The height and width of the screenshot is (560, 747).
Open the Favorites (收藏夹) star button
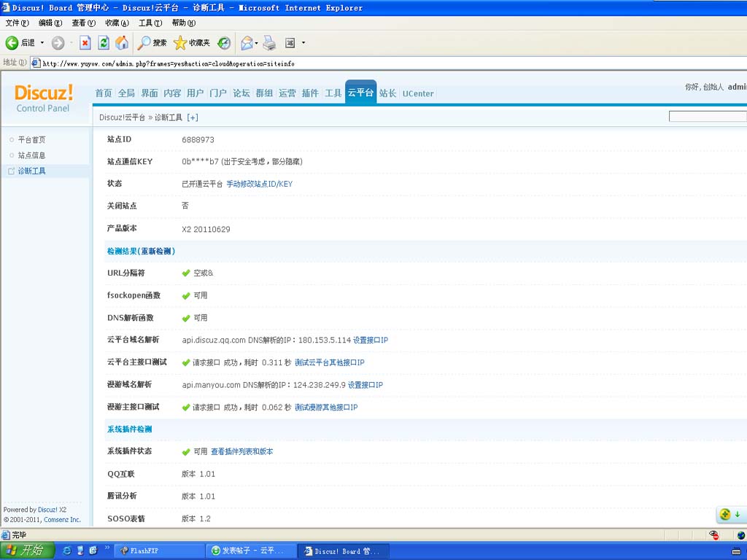(192, 43)
